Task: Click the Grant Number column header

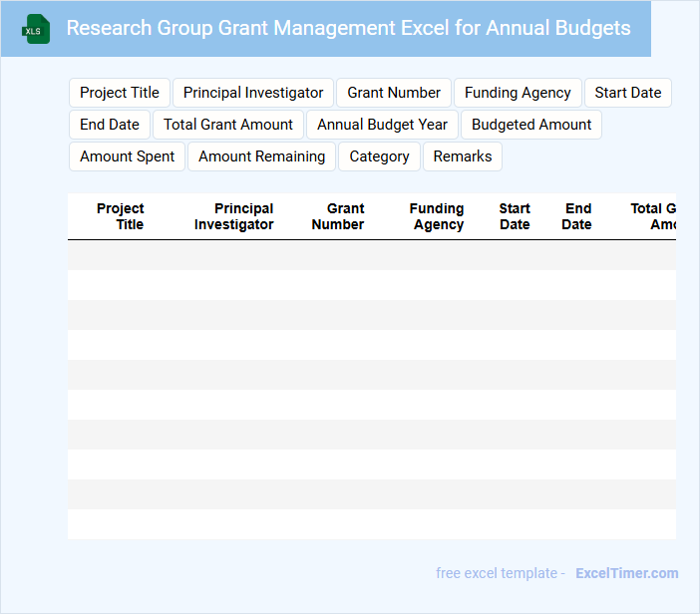Action: pos(338,216)
